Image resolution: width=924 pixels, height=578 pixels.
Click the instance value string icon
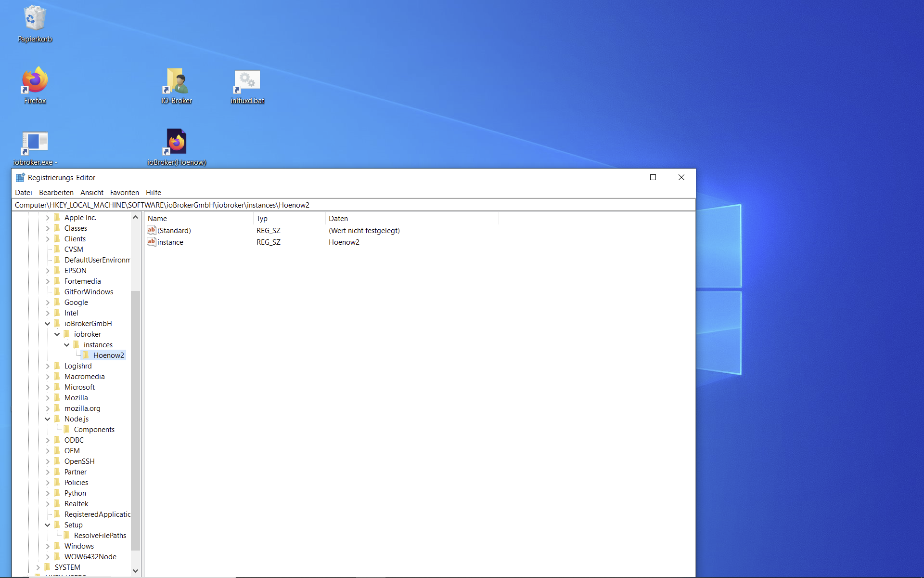(152, 242)
